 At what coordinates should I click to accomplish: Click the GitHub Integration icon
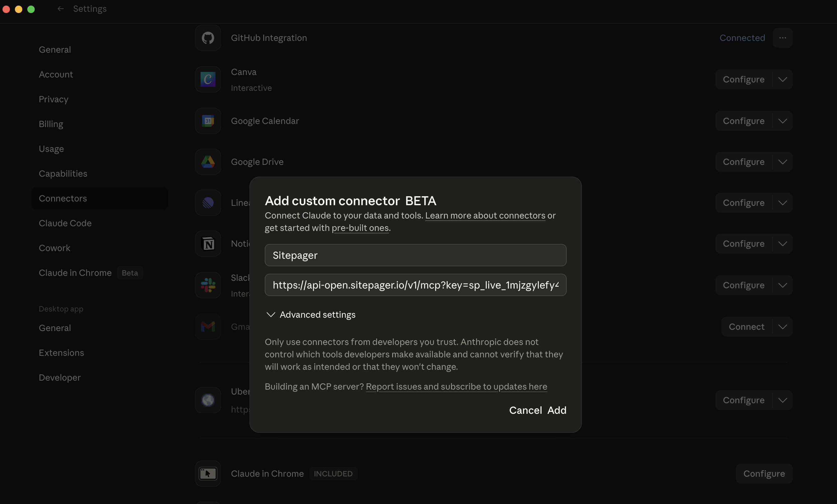[208, 38]
